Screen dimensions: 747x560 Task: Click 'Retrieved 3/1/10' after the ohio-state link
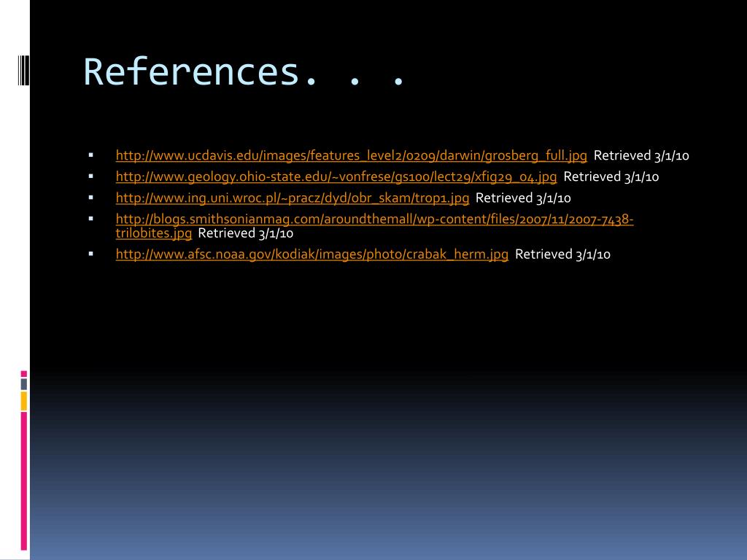[x=611, y=176]
